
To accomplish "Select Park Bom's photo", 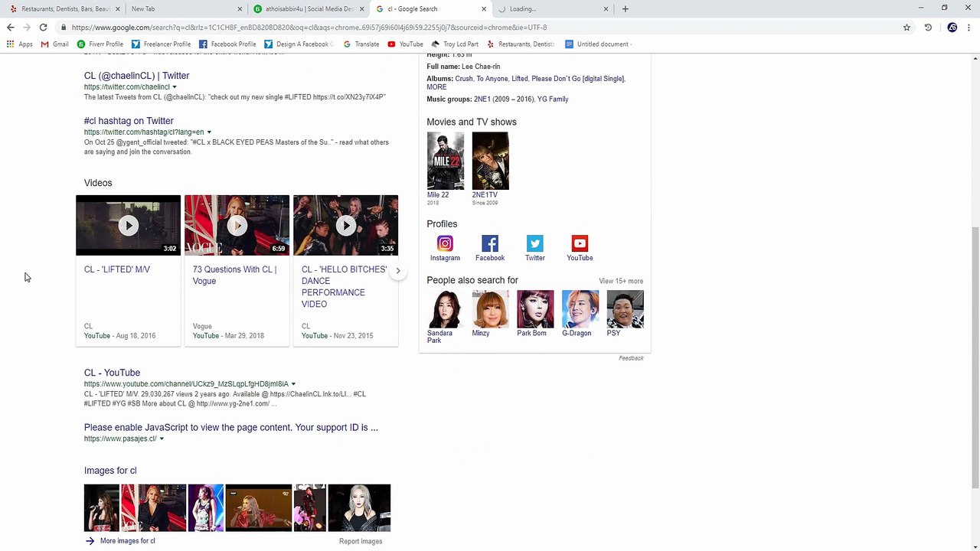I will 535,309.
